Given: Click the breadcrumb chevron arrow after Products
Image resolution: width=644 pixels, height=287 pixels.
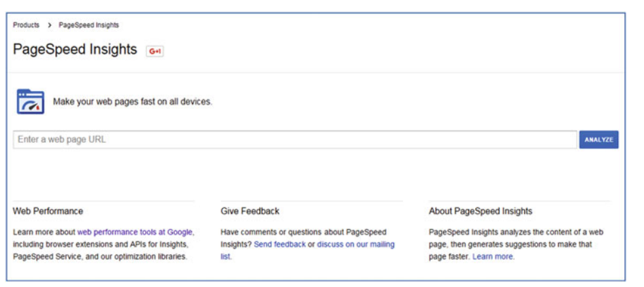Looking at the screenshot, I should [49, 25].
